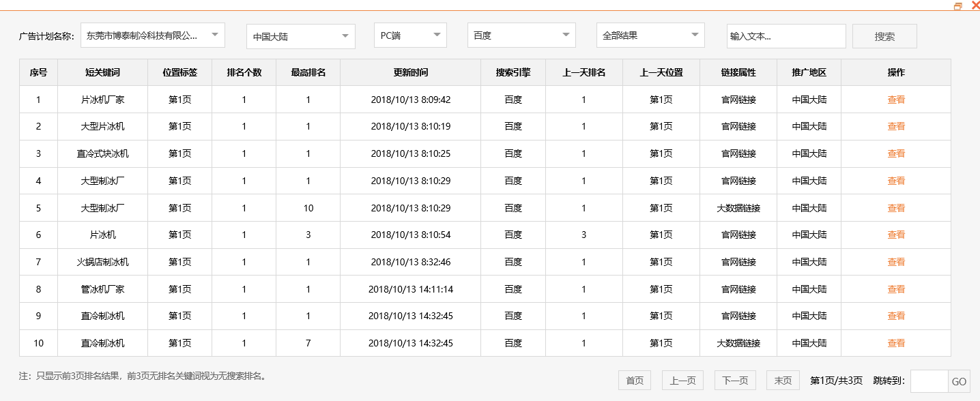View the last 直冷制冰机 row details
This screenshot has width=980, height=401.
coord(895,342)
